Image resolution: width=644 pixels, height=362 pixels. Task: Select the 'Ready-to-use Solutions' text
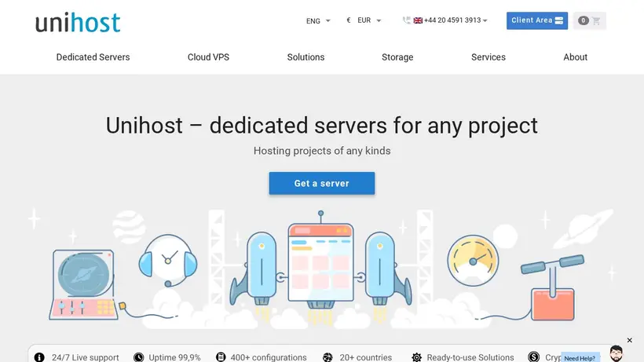(470, 357)
